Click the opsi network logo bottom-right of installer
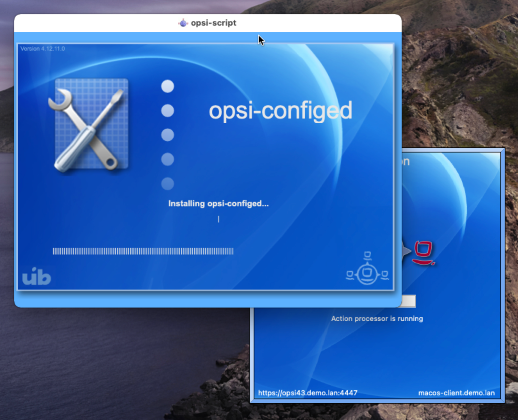518x420 pixels. (x=367, y=268)
